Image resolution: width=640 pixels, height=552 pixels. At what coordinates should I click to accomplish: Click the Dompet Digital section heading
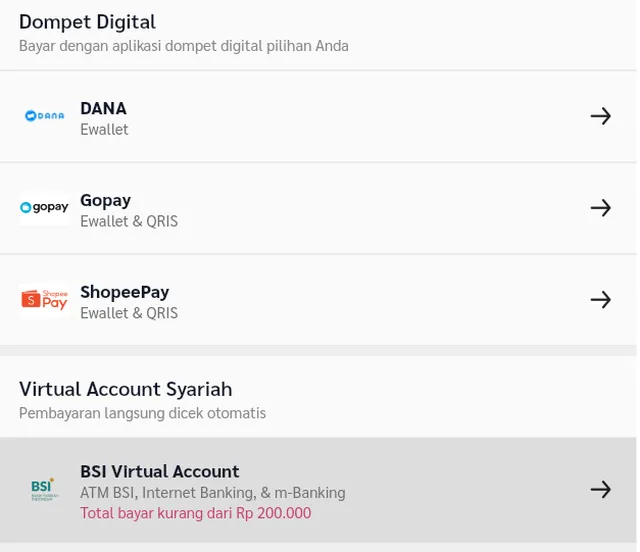coord(87,21)
